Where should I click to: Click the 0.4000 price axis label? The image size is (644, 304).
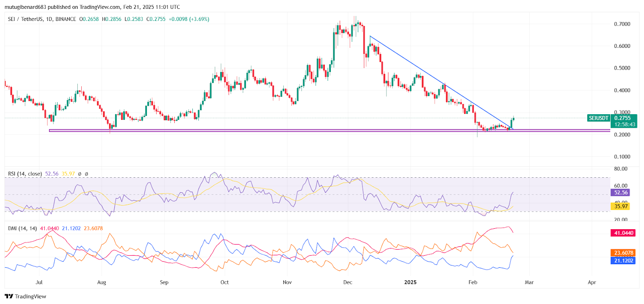622,90
